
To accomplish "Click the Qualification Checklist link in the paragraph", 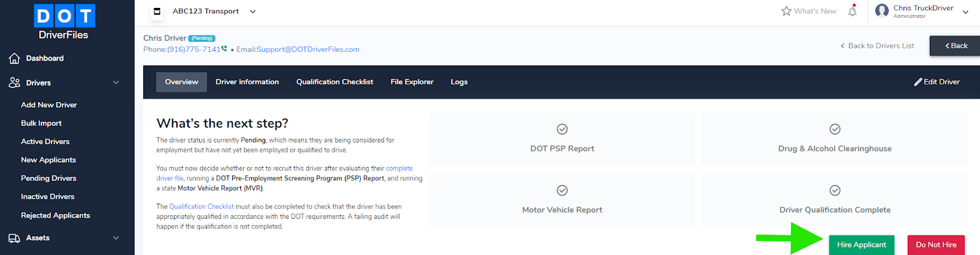I will coord(202,207).
